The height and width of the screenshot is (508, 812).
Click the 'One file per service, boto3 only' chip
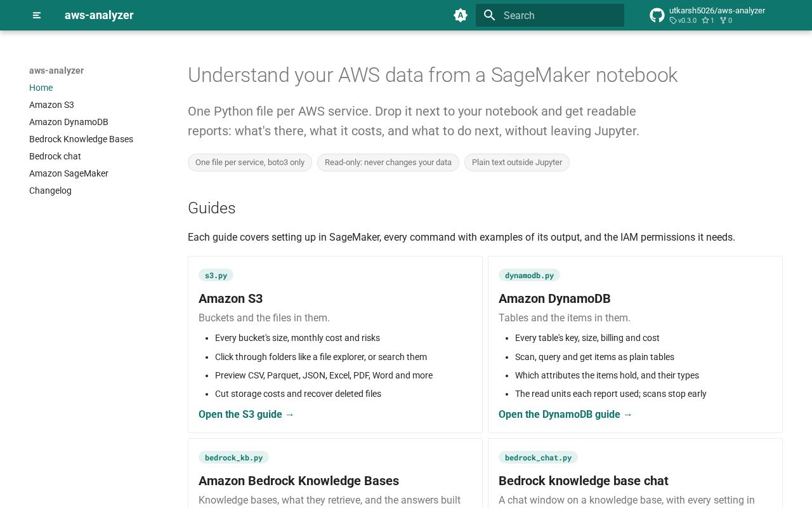pos(250,163)
